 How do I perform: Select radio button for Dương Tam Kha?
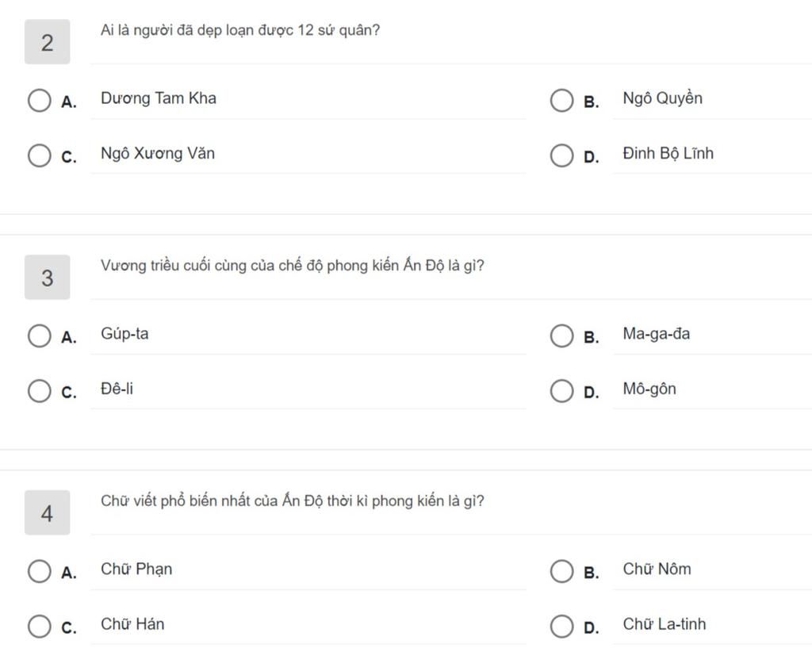tap(40, 101)
